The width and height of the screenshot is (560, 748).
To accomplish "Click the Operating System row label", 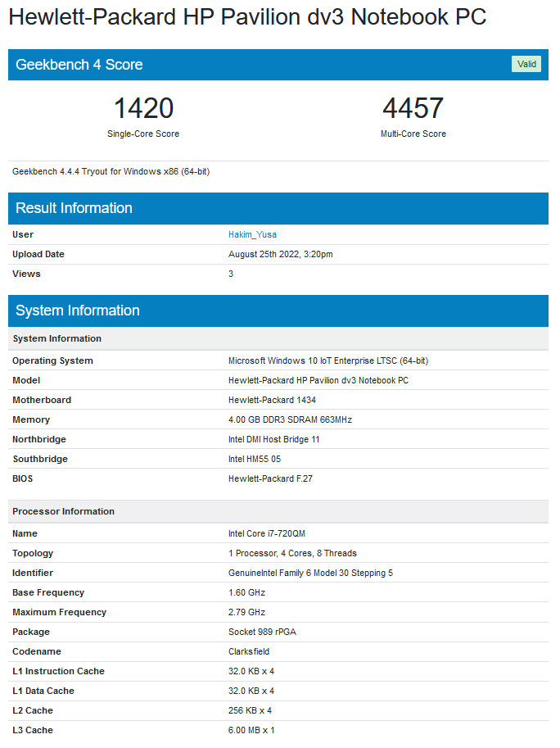I will click(x=52, y=360).
